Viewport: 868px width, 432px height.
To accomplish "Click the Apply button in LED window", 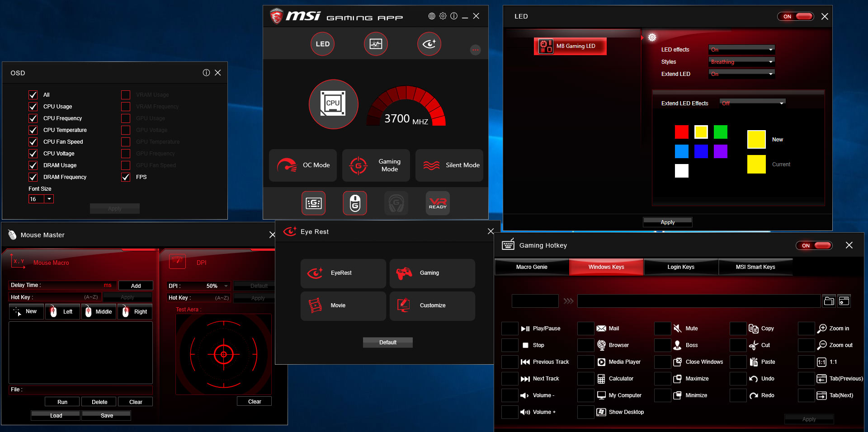I will [668, 222].
